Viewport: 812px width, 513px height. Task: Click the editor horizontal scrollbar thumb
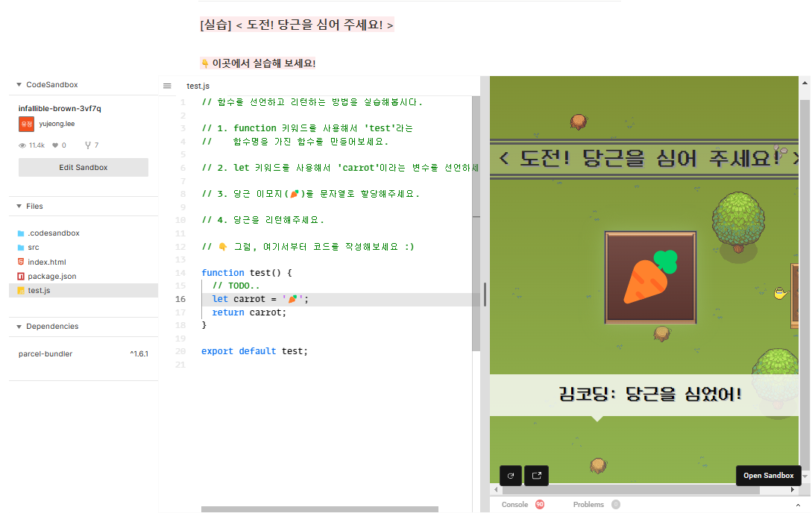point(320,509)
